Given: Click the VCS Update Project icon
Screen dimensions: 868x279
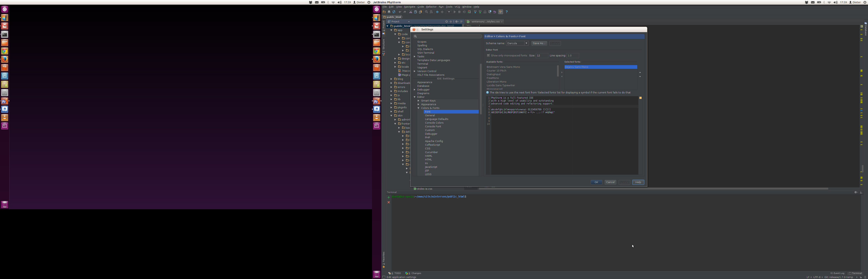Looking at the screenshot, I should pyautogui.click(x=475, y=12).
